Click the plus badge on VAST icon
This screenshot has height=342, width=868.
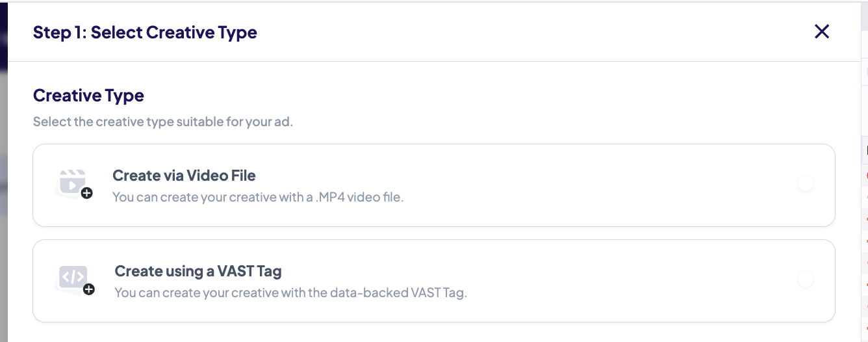(89, 289)
